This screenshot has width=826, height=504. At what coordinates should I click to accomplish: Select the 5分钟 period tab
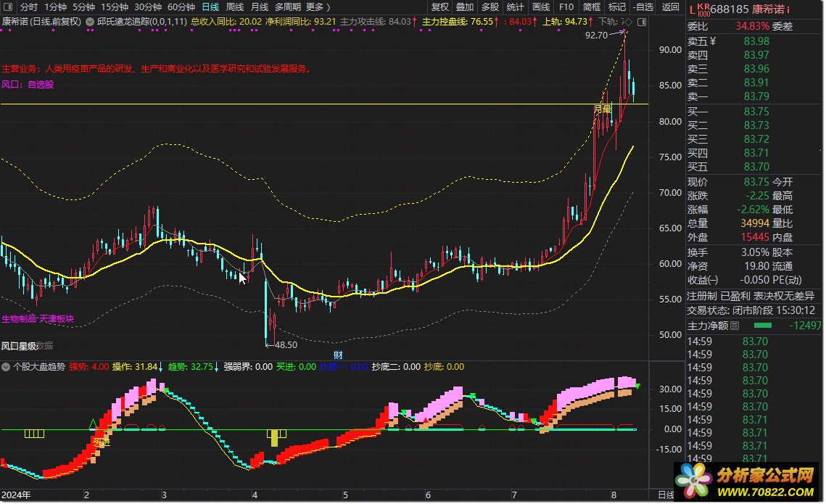(83, 7)
